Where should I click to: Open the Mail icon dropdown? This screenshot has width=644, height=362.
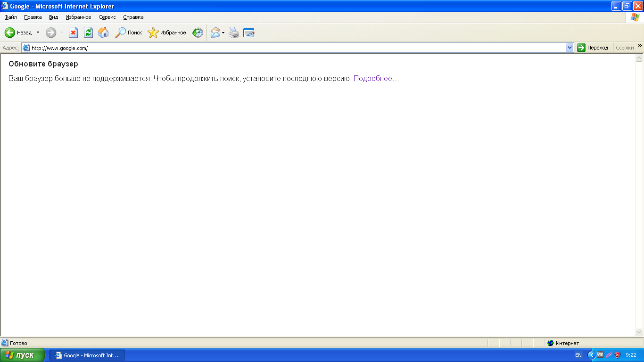coord(223,33)
